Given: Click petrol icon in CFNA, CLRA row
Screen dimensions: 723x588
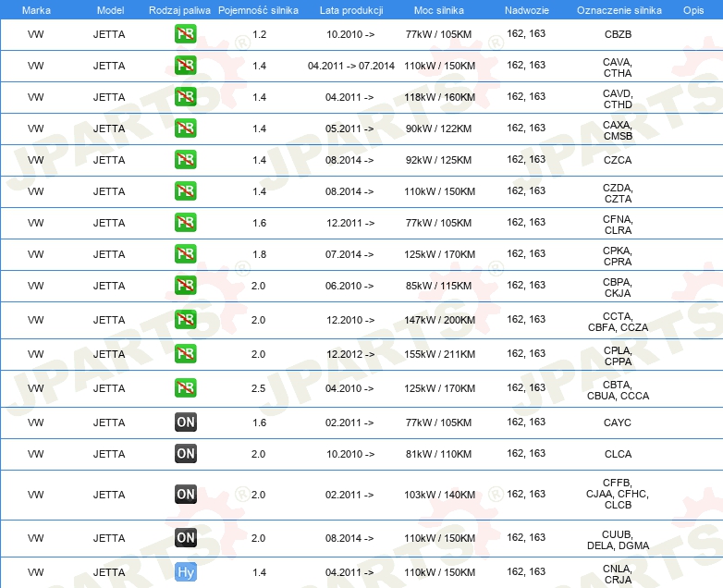Looking at the screenshot, I should coord(185,222).
